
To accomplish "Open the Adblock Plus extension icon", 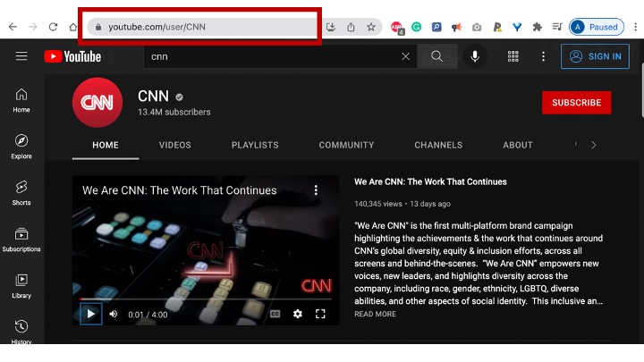I will [x=397, y=28].
